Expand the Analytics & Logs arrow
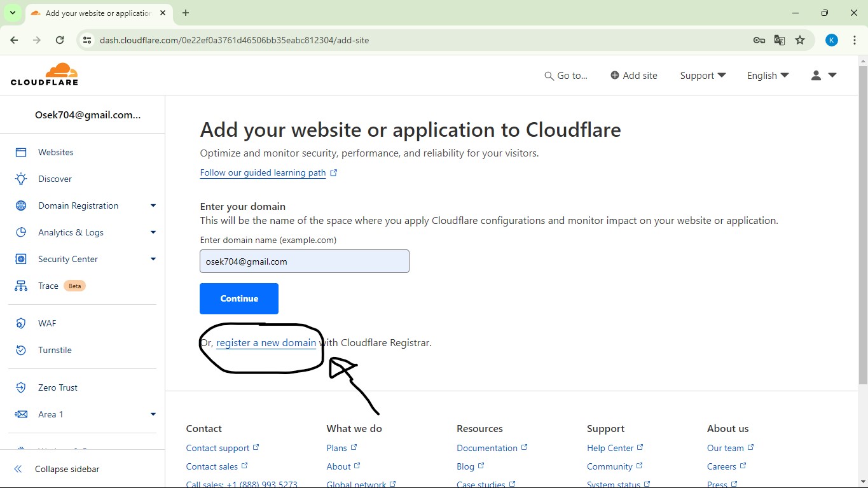The width and height of the screenshot is (868, 488). pyautogui.click(x=153, y=232)
